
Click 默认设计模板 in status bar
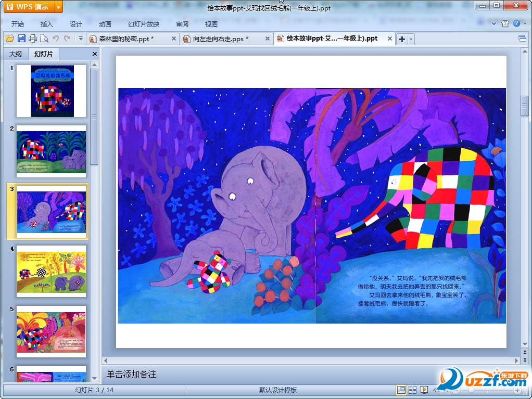tap(278, 390)
